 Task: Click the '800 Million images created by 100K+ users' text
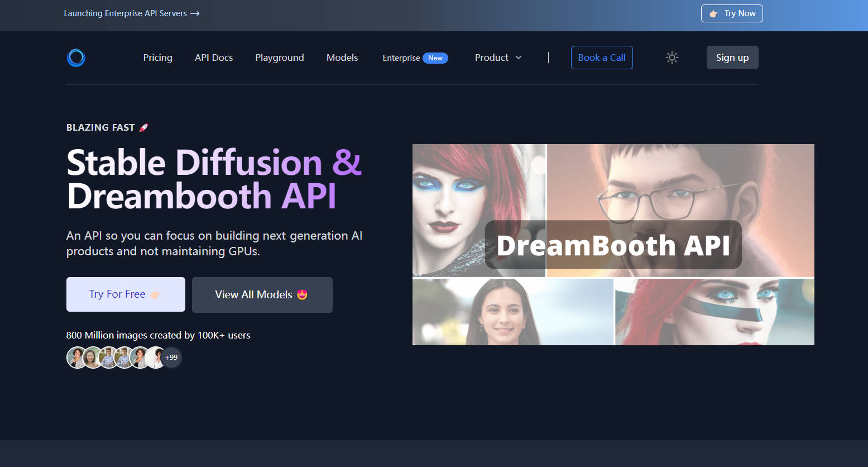[158, 335]
